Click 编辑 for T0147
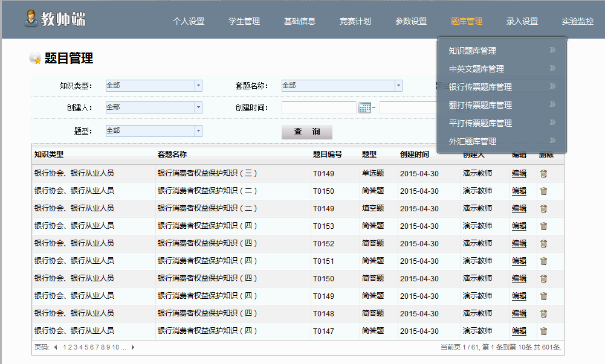The image size is (605, 364). click(x=519, y=331)
